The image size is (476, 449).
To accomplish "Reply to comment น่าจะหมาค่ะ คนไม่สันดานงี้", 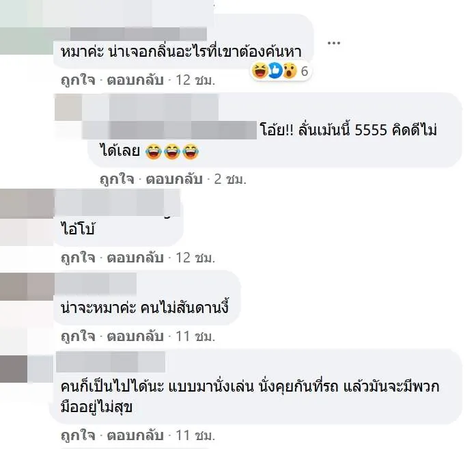I will click(135, 337).
